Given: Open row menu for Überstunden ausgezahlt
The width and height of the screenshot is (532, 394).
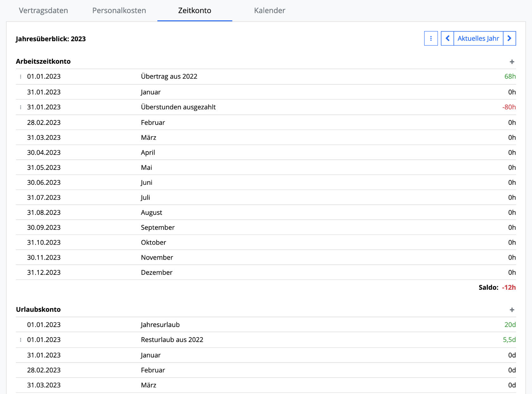Looking at the screenshot, I should click(21, 107).
